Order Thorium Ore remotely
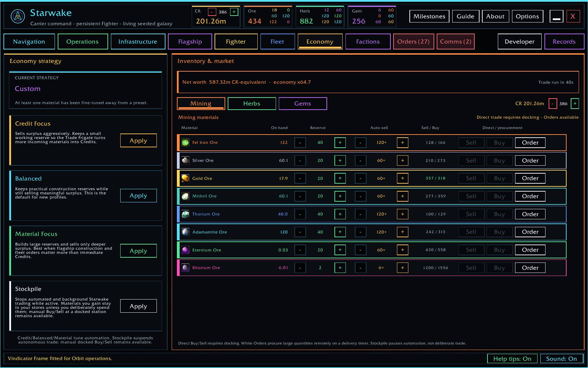588x368 pixels. coord(530,214)
